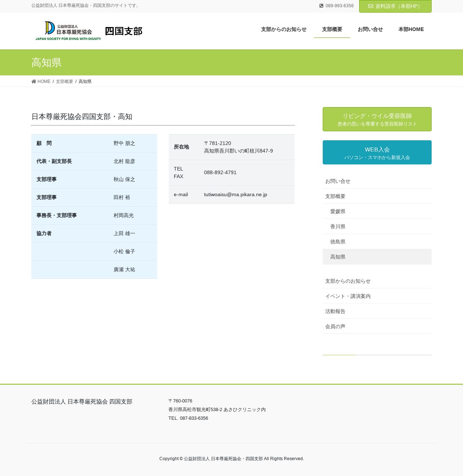Viewport: 463px width, 476px height.
Task: Go to お問い合せ in the top navigation
Action: click(x=370, y=29)
